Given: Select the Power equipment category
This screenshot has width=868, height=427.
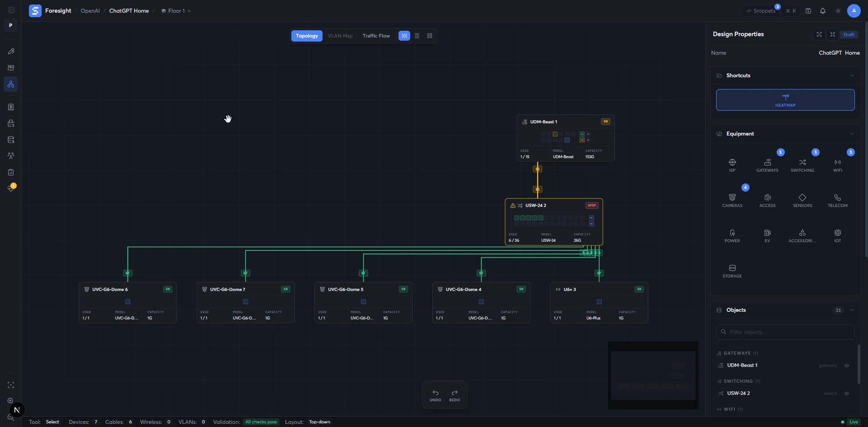Looking at the screenshot, I should [732, 236].
